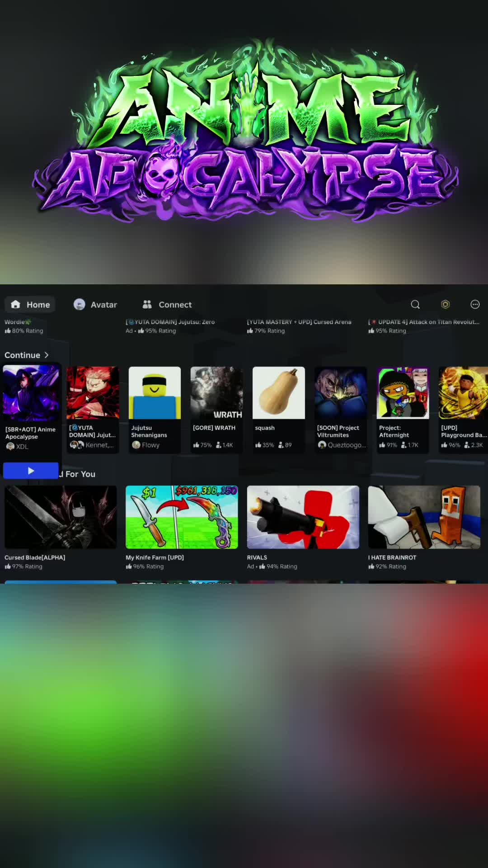
Task: Click the 79% Rating under Cursed Arena
Action: 266,331
